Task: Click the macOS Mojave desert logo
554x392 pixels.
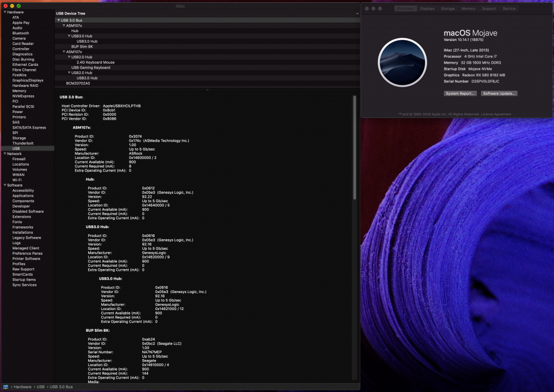Action: [x=402, y=63]
